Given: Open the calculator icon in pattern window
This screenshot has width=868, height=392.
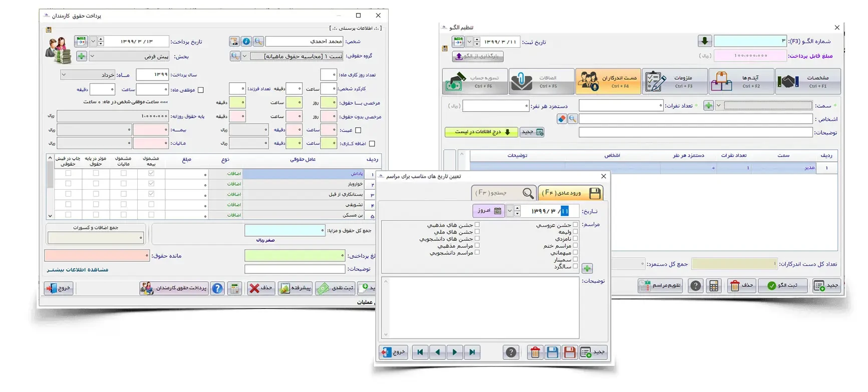Looking at the screenshot, I should (714, 286).
